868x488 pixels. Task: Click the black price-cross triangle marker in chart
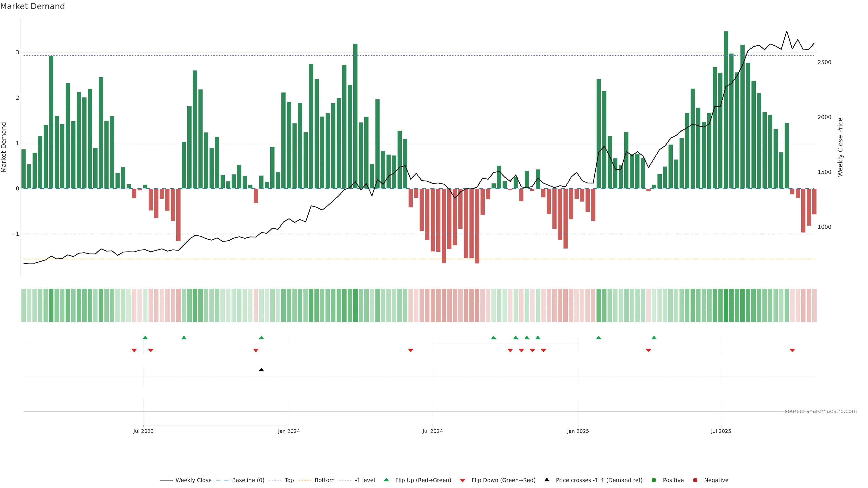click(x=261, y=369)
